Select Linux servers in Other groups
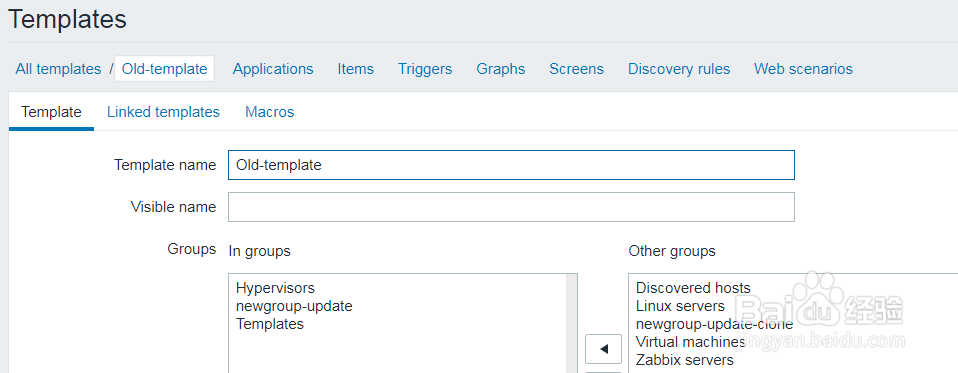This screenshot has width=958, height=373. point(680,306)
